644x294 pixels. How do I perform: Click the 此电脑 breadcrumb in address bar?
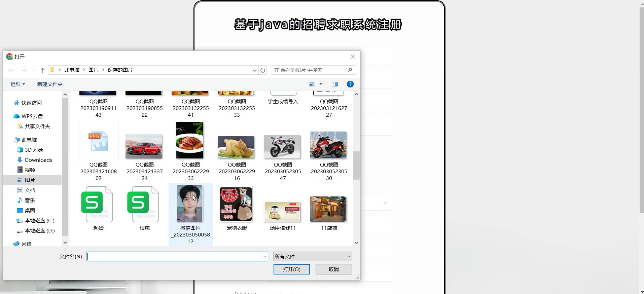tap(72, 70)
